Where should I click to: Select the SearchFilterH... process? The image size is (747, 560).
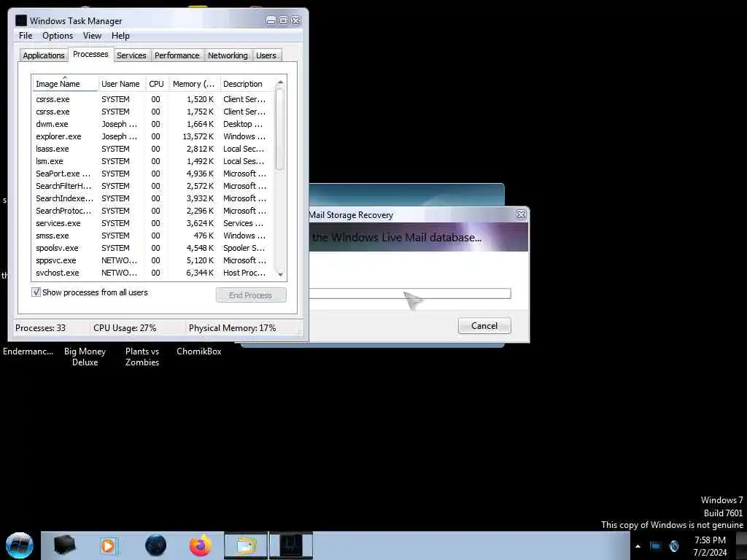pyautogui.click(x=153, y=186)
